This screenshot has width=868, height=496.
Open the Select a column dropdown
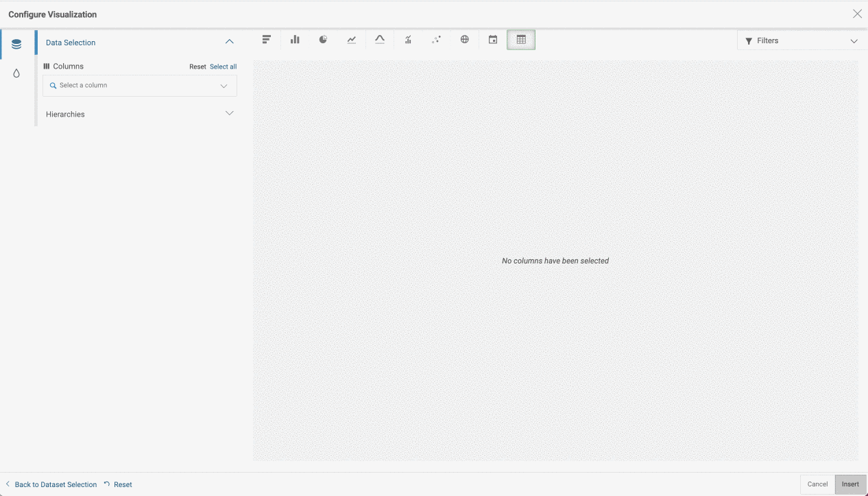pos(140,86)
